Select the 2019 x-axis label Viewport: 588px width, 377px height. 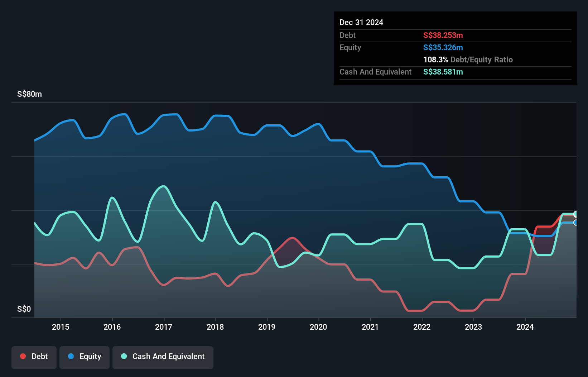click(x=267, y=327)
